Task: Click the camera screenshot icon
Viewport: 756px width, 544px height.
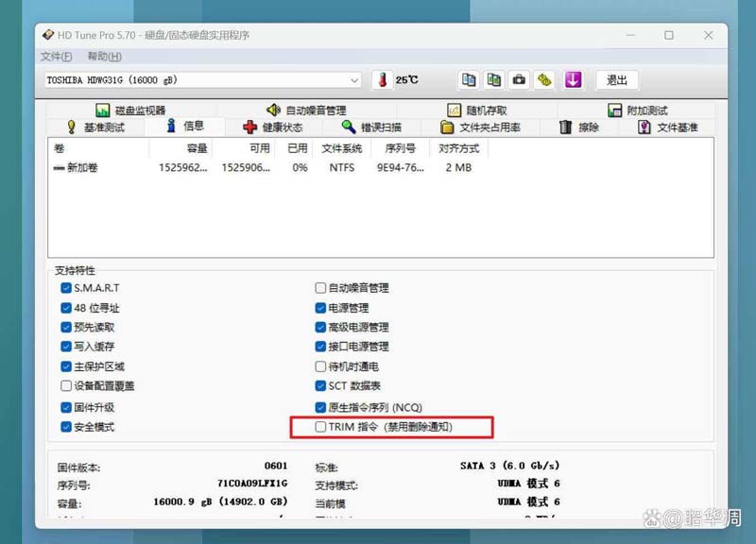Action: point(519,79)
